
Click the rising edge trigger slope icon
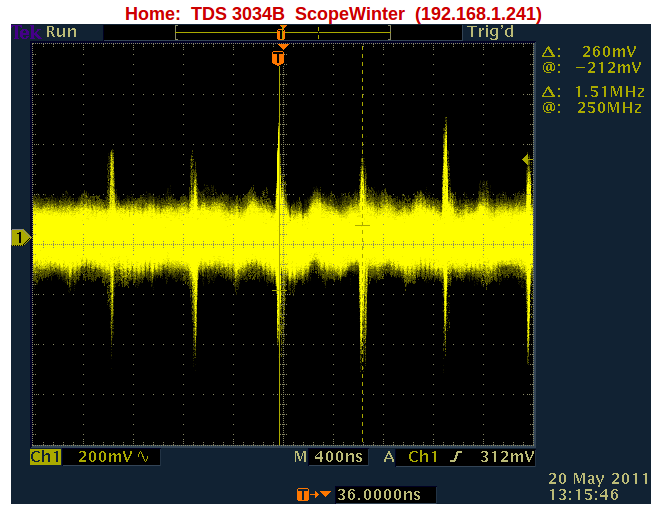click(x=456, y=457)
